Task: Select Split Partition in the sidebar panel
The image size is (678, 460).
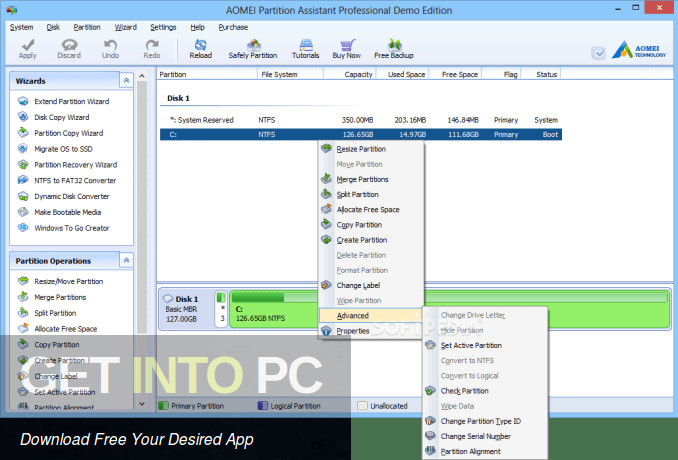Action: pyautogui.click(x=55, y=313)
